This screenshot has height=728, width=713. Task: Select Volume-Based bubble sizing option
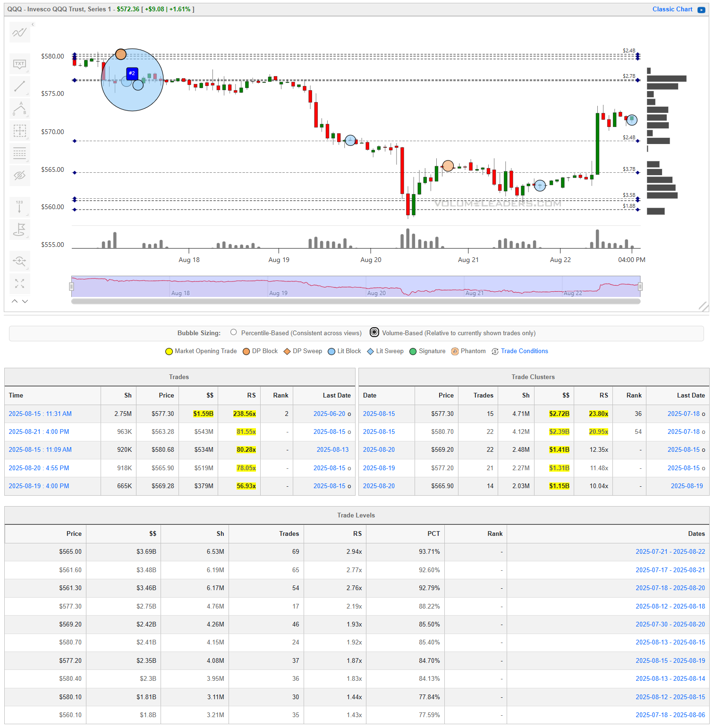[374, 332]
